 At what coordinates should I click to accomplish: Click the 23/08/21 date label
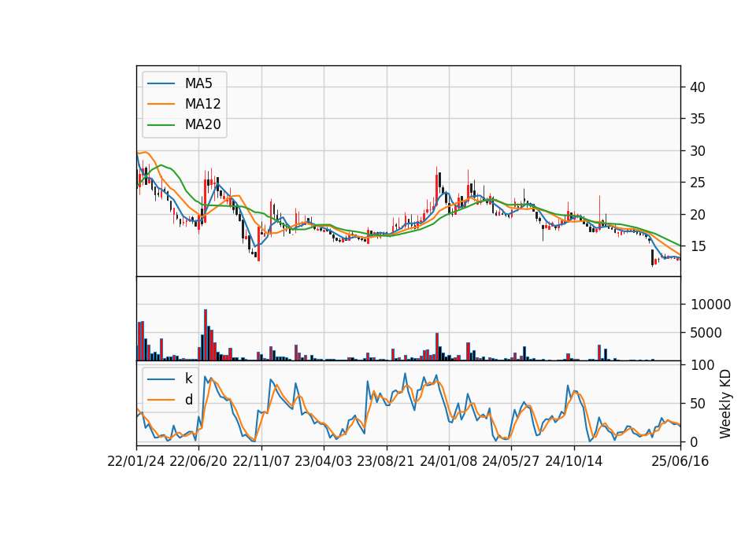pos(386,461)
